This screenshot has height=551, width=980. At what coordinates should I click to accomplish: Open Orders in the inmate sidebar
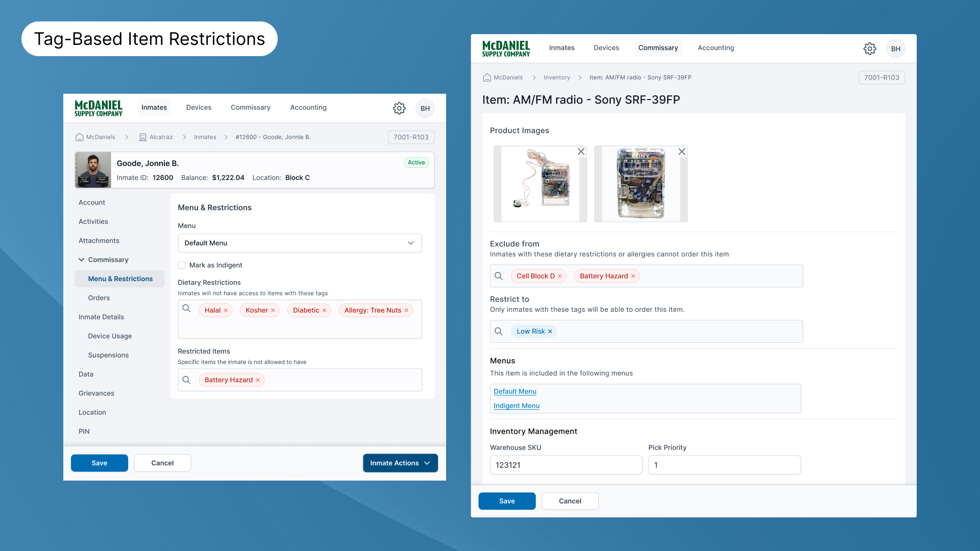coord(99,298)
